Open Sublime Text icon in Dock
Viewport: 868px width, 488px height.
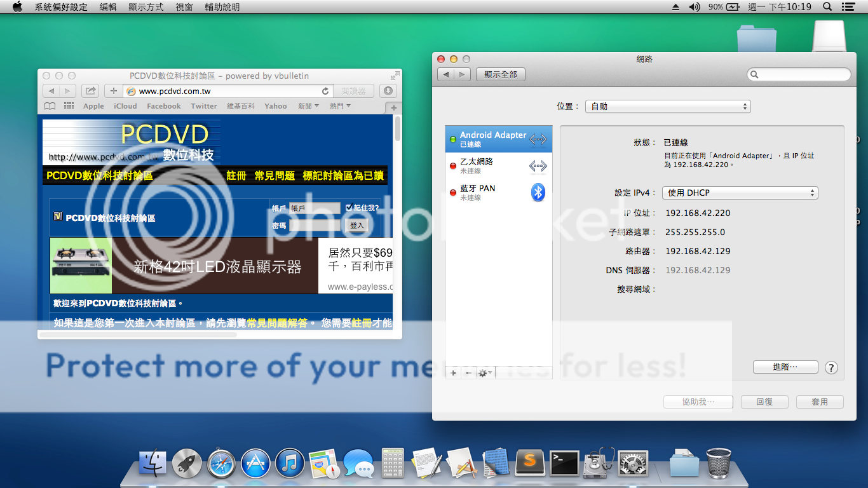pyautogui.click(x=530, y=464)
